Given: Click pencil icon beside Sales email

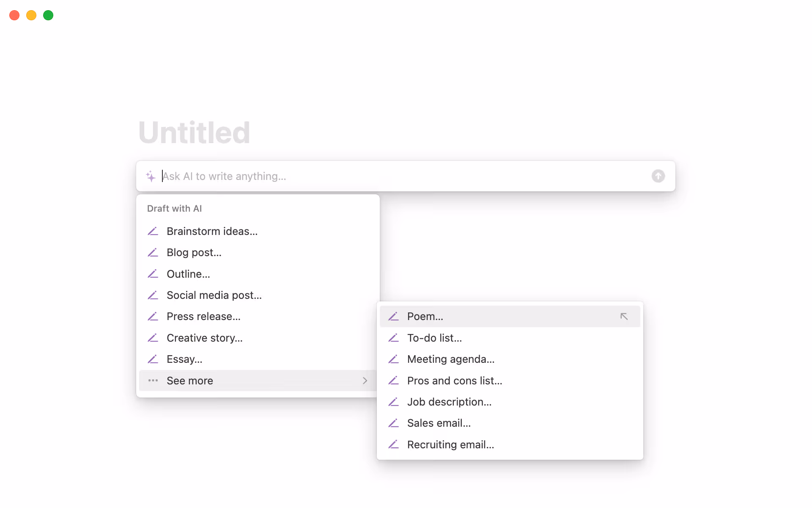Looking at the screenshot, I should pyautogui.click(x=393, y=423).
